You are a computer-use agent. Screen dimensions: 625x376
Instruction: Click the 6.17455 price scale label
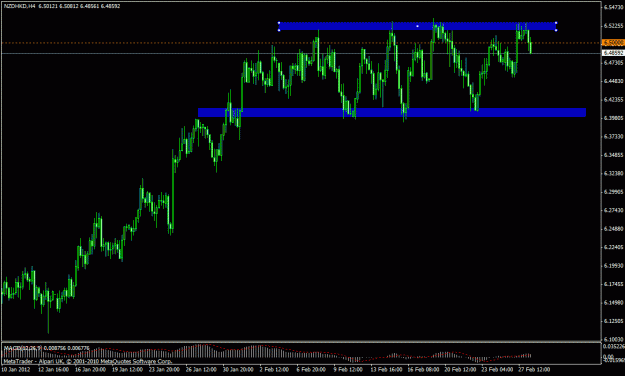[613, 284]
